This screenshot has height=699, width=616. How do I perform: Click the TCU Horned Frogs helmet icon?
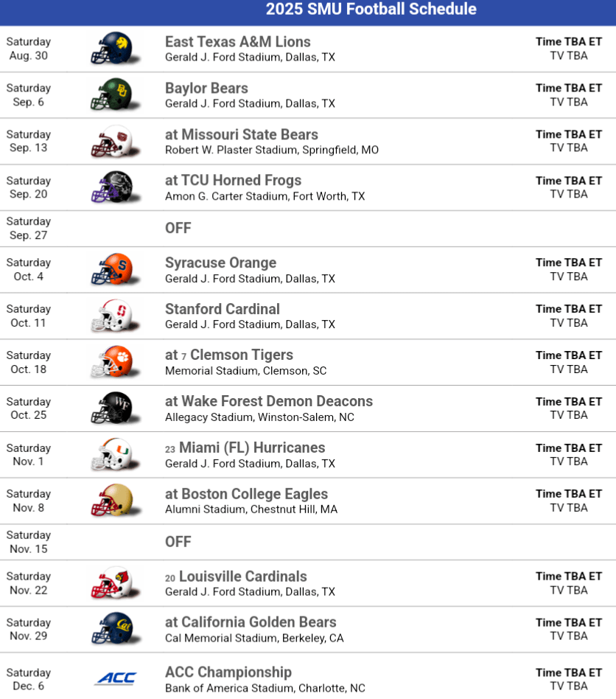click(x=111, y=187)
